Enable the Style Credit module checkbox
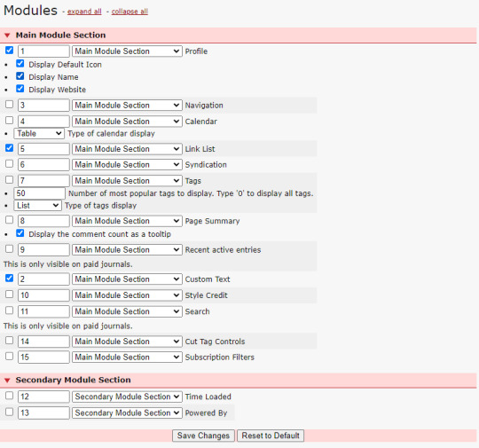The width and height of the screenshot is (479, 448). pyautogui.click(x=10, y=295)
